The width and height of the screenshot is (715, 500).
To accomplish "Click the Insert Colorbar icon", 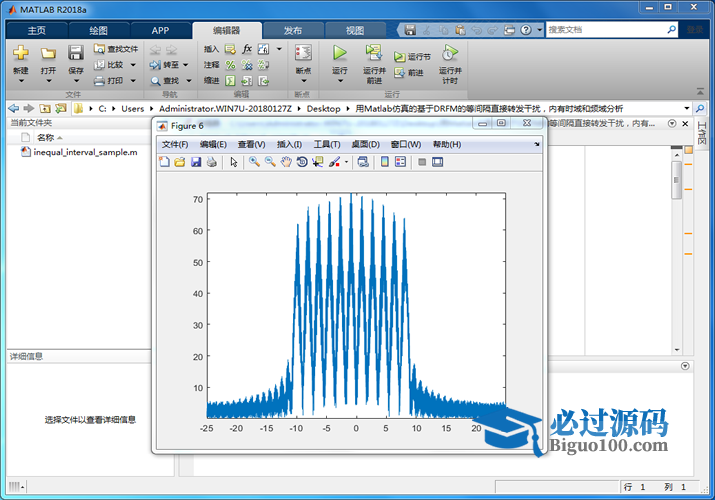I will click(x=384, y=162).
